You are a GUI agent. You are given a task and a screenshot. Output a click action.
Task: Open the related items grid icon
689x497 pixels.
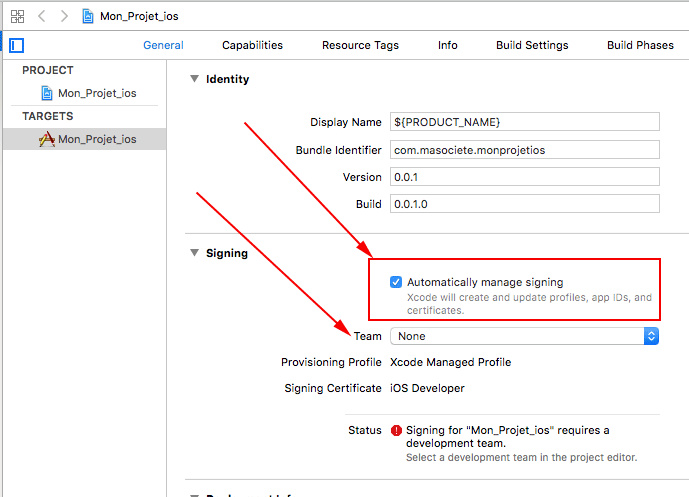click(x=18, y=16)
